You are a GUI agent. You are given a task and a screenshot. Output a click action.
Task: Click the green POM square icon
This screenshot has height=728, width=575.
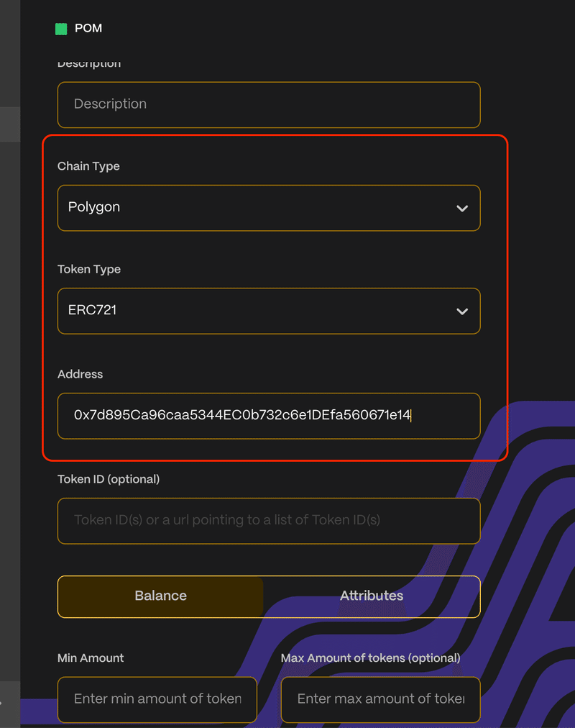(61, 29)
